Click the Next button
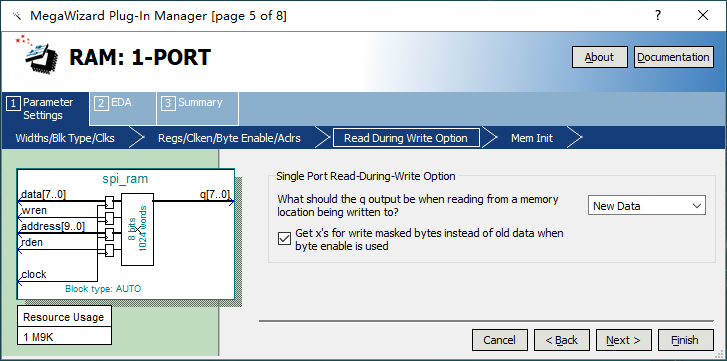This screenshot has height=361, width=727. pyautogui.click(x=624, y=340)
